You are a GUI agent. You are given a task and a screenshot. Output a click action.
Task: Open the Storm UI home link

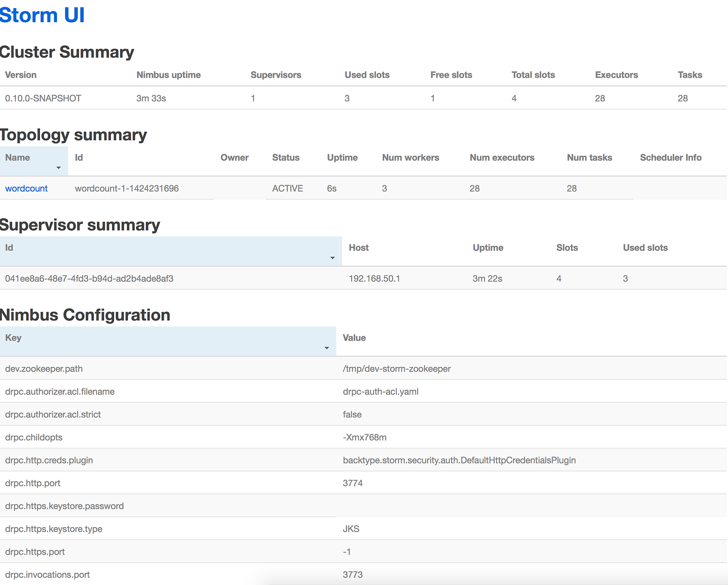(x=42, y=15)
